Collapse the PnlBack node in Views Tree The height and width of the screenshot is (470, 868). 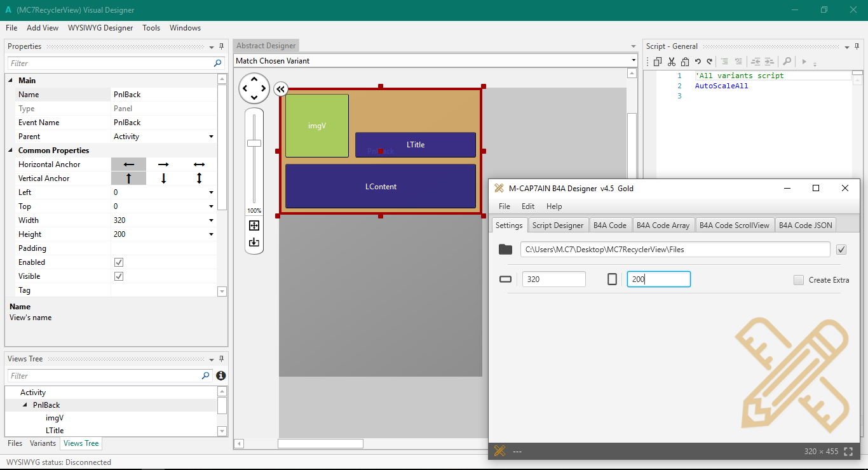click(x=25, y=405)
